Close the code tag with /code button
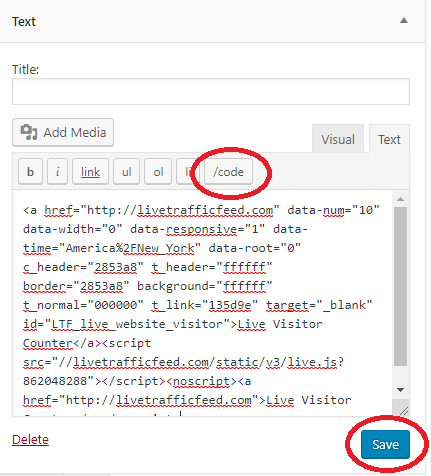Image resolution: width=431 pixels, height=476 pixels. [x=228, y=172]
